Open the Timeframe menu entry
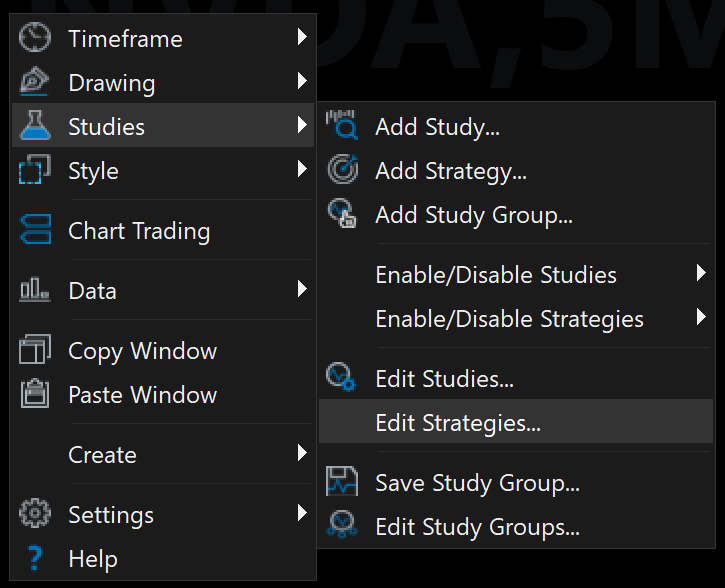Viewport: 725px width, 588px height. point(163,37)
